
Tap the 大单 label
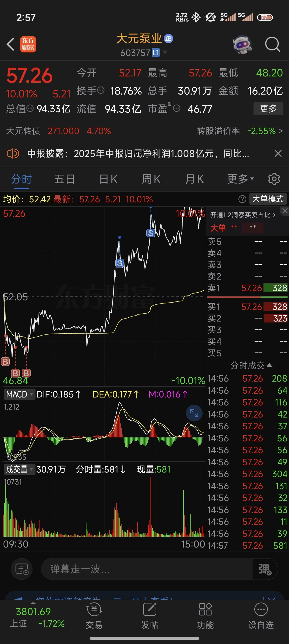(218, 228)
